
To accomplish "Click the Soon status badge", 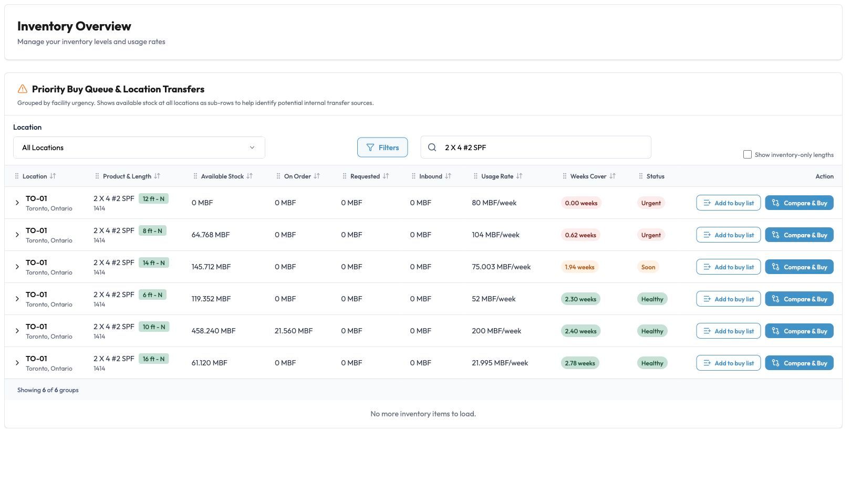I will [x=648, y=267].
